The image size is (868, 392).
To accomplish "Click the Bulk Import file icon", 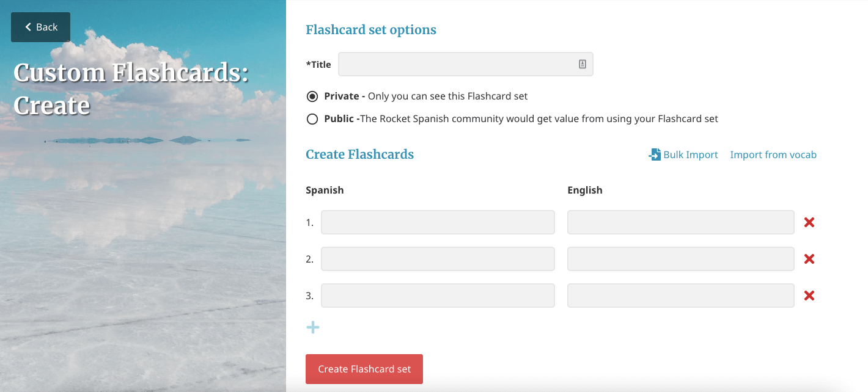I will pos(653,154).
